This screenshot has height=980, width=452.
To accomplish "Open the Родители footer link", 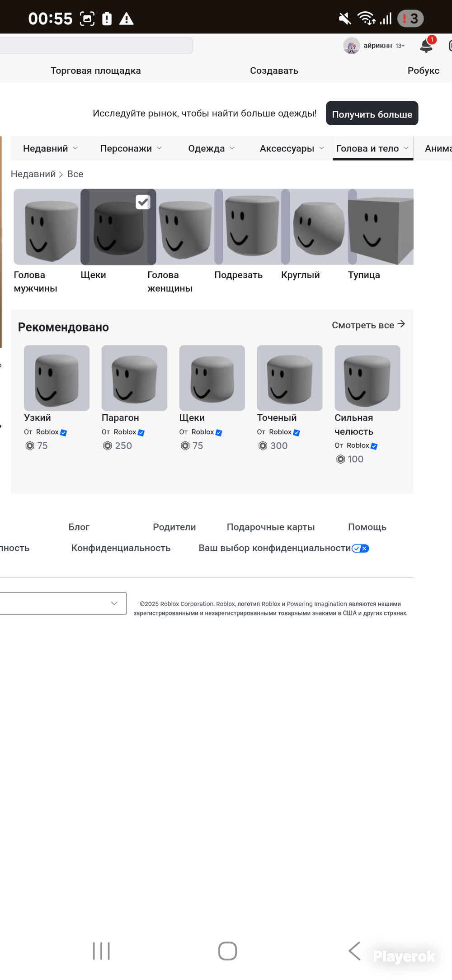I will 174,527.
